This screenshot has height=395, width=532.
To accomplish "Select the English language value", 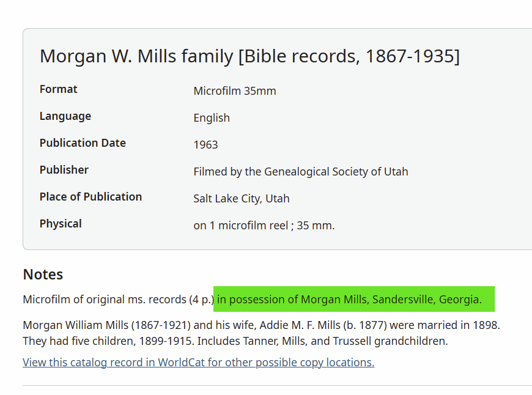I will [x=212, y=118].
